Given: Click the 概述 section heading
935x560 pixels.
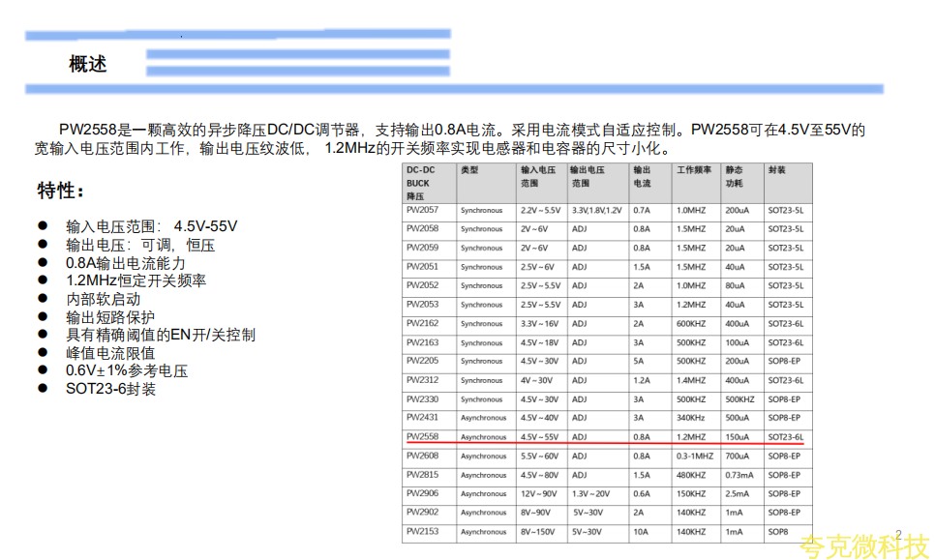Looking at the screenshot, I should click(88, 65).
